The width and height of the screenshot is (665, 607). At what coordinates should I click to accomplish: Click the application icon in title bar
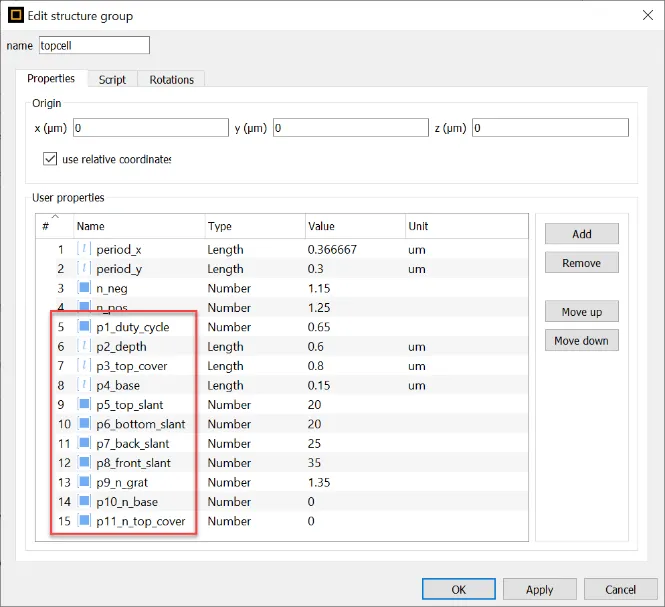click(15, 16)
